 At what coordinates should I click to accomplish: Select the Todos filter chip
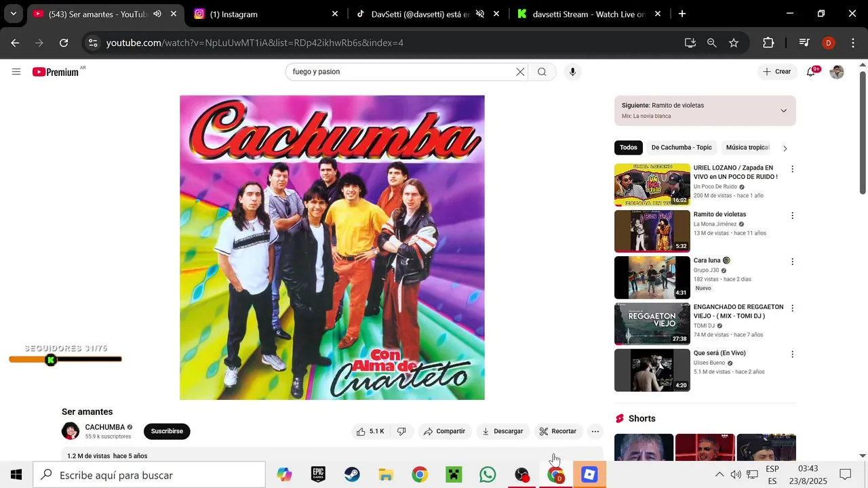[x=629, y=147]
